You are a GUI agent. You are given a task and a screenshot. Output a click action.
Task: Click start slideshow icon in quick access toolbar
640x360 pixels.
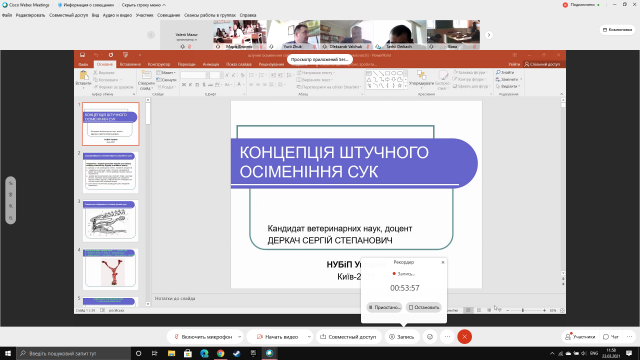125,55
